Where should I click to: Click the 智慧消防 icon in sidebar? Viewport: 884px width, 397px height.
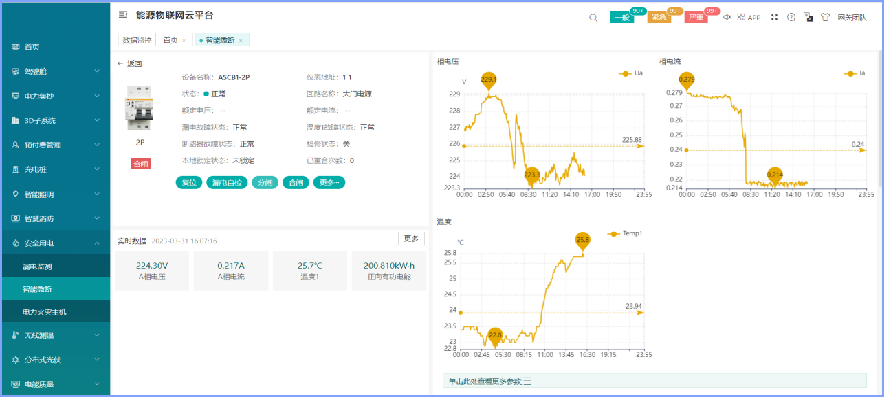pos(16,218)
